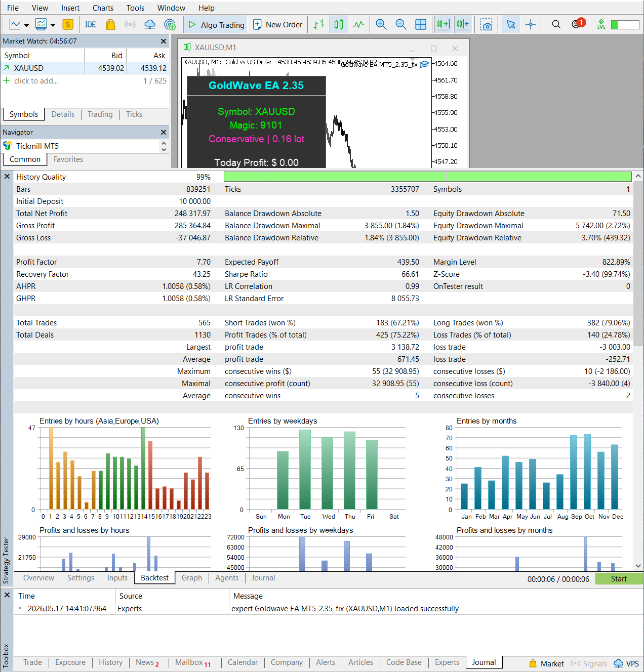Open the Strategy Tester Inputs tab

[x=117, y=578]
